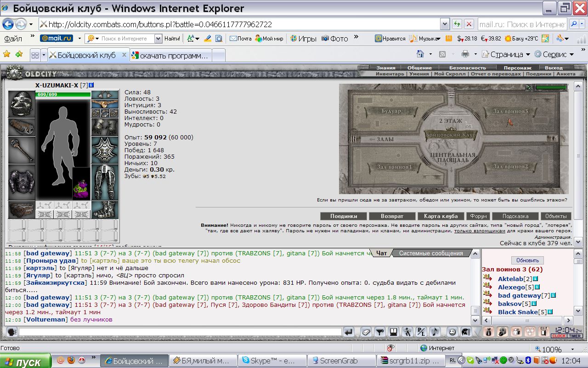
Task: Click the Add to Favorites icon
Action: click(19, 54)
